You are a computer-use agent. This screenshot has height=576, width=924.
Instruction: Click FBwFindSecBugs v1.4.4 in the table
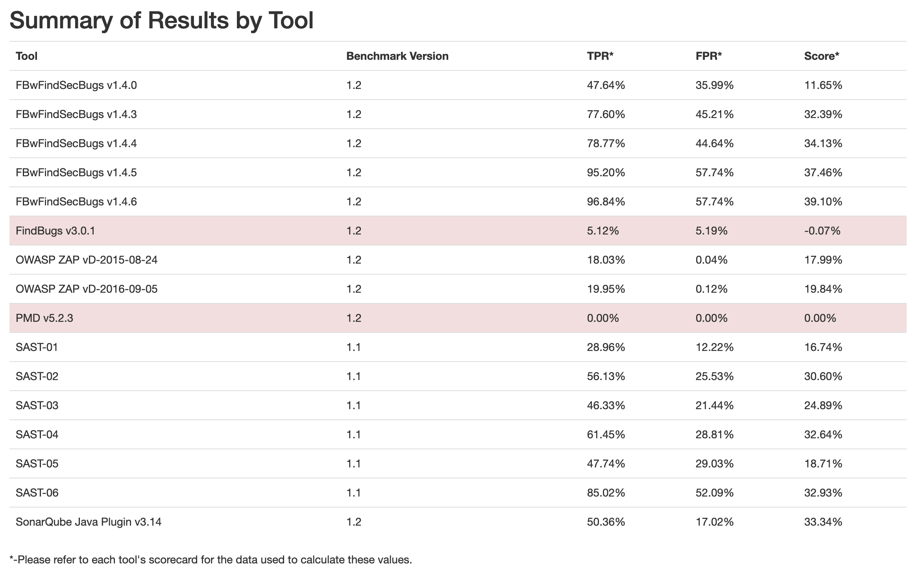click(76, 144)
